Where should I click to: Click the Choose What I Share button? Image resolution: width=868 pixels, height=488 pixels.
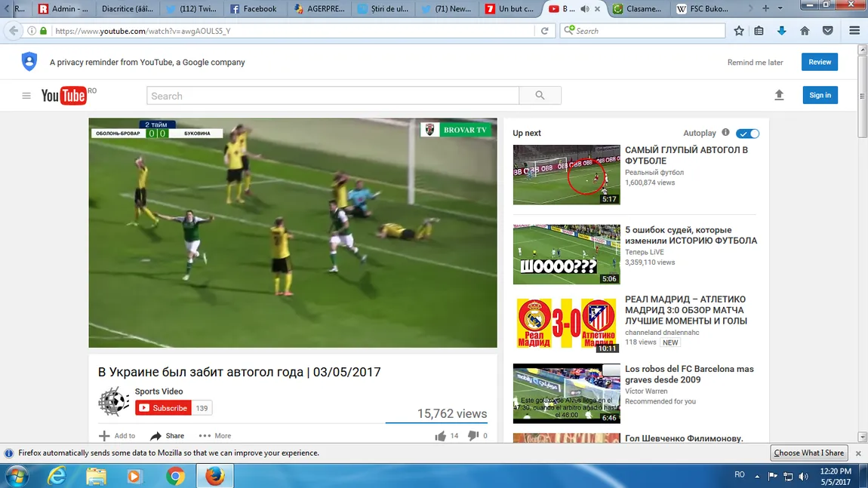pos(809,453)
